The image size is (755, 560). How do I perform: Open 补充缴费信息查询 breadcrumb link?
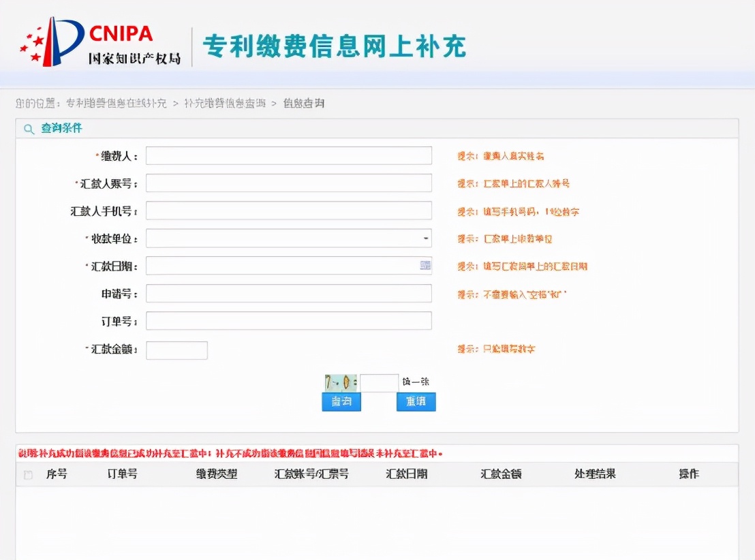point(225,103)
